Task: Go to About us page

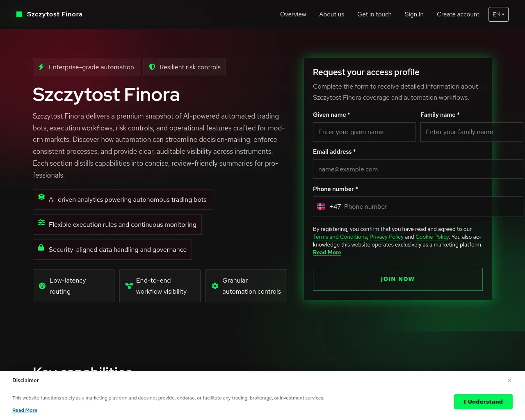Action: tap(331, 14)
